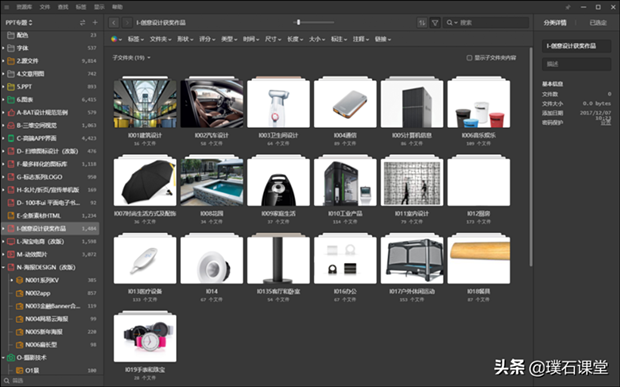Click the magnifier icon in search box
620x387 pixels.
tap(450, 23)
